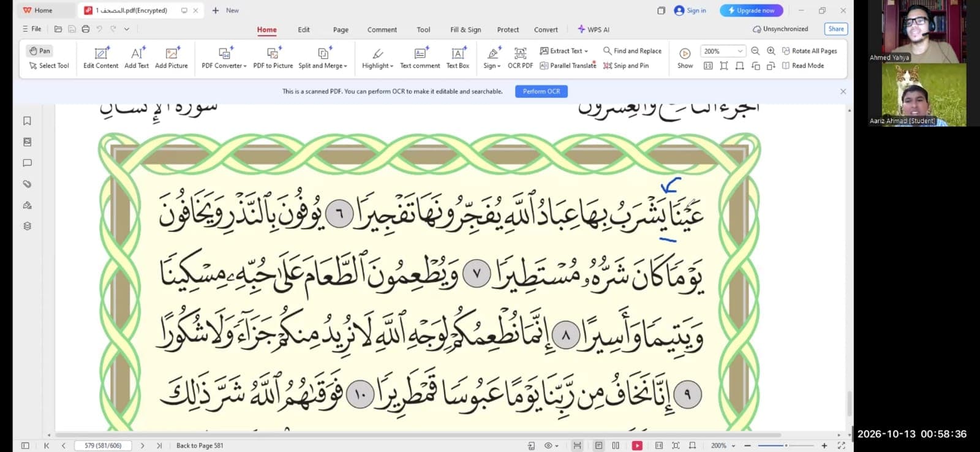
Task: Expand the quick access toolbar chevron
Action: pyautogui.click(x=127, y=29)
